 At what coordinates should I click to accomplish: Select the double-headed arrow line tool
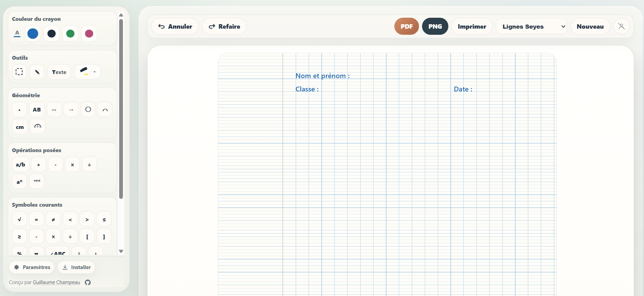54,109
